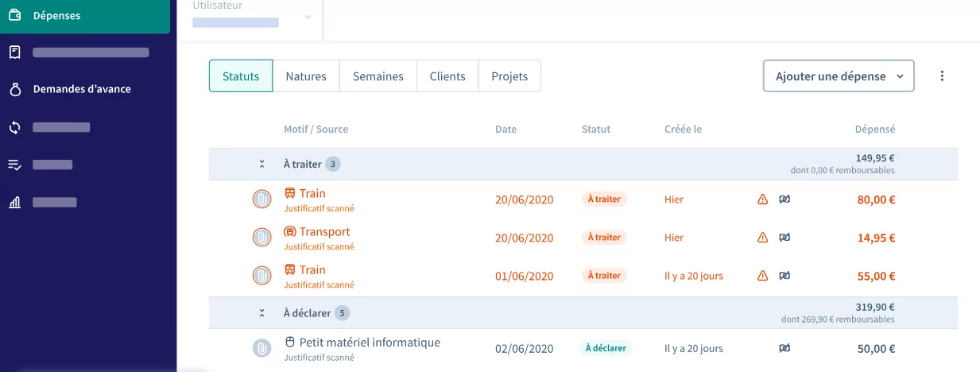Click the 55,00 € amount

pos(877,276)
